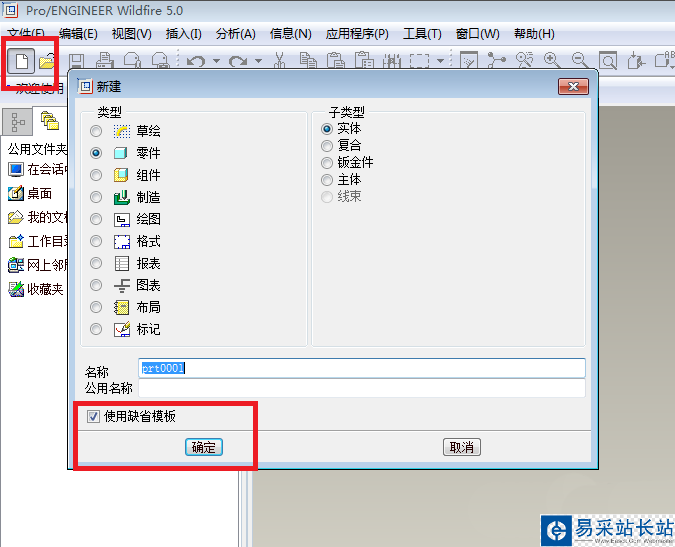
Task: Open undo history dropdown arrow
Action: click(x=217, y=61)
